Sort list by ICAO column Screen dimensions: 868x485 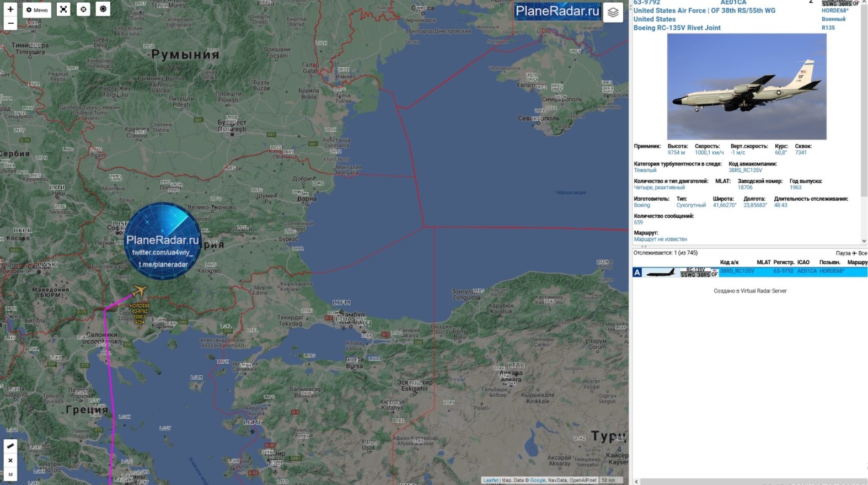pyautogui.click(x=803, y=263)
